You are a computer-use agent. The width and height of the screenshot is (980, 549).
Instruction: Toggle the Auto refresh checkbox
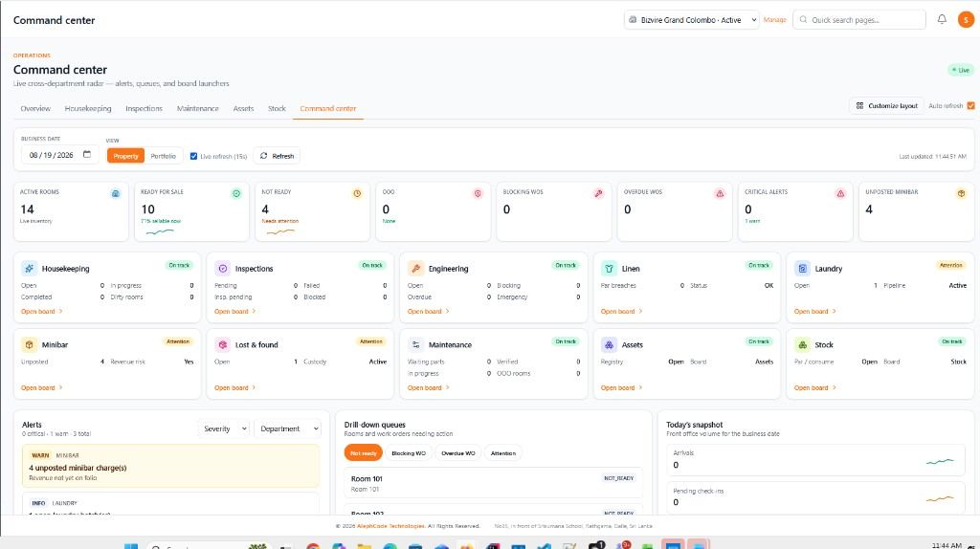click(970, 105)
